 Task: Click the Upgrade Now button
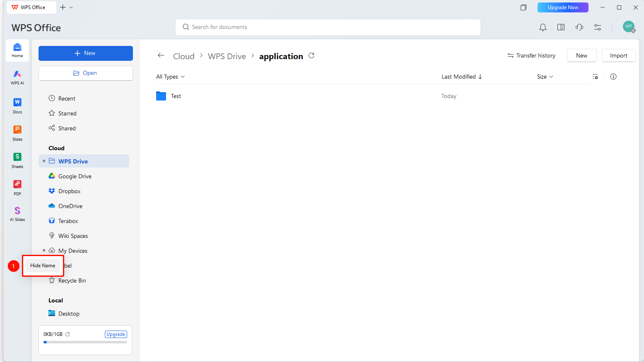(563, 7)
